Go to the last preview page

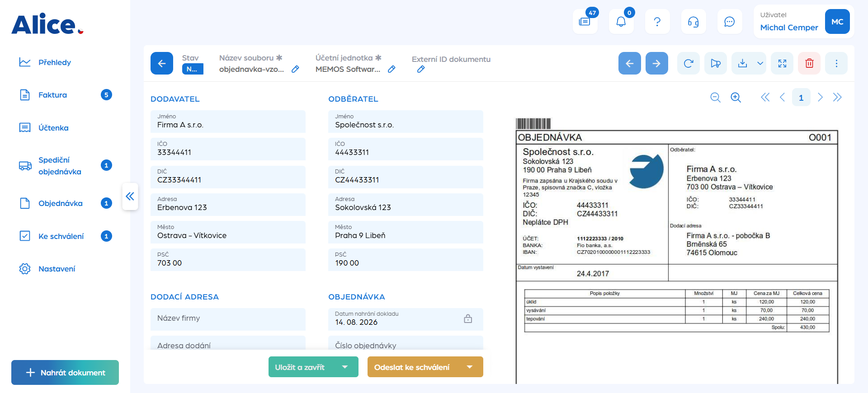coord(837,98)
